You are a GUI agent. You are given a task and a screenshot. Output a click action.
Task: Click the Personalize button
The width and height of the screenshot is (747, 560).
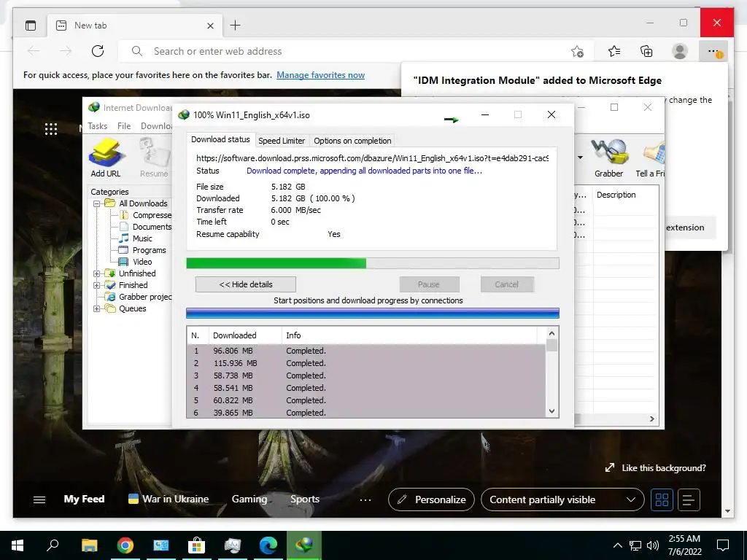(x=431, y=499)
